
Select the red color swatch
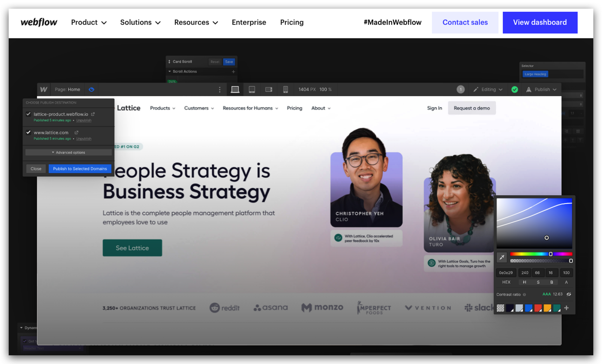[x=538, y=308]
